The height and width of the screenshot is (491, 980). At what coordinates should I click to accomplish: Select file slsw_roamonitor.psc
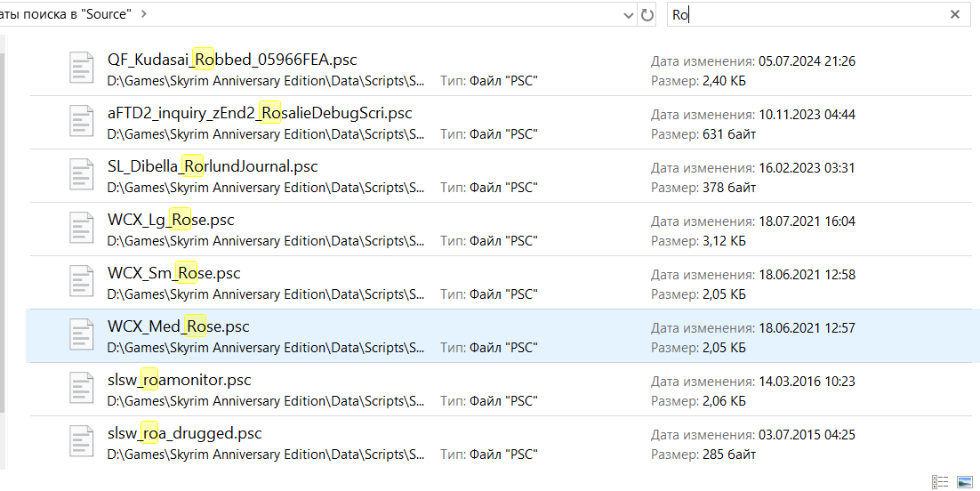tap(179, 380)
